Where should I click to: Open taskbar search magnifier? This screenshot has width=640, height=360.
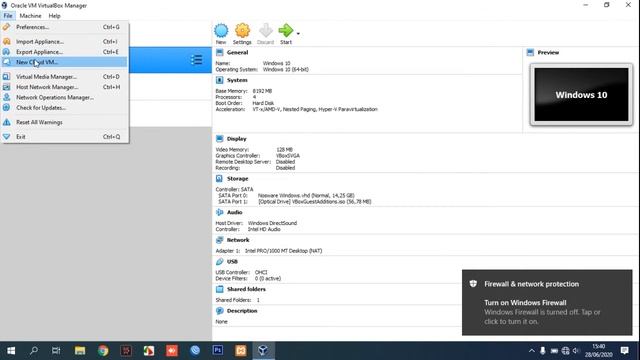coord(34,350)
